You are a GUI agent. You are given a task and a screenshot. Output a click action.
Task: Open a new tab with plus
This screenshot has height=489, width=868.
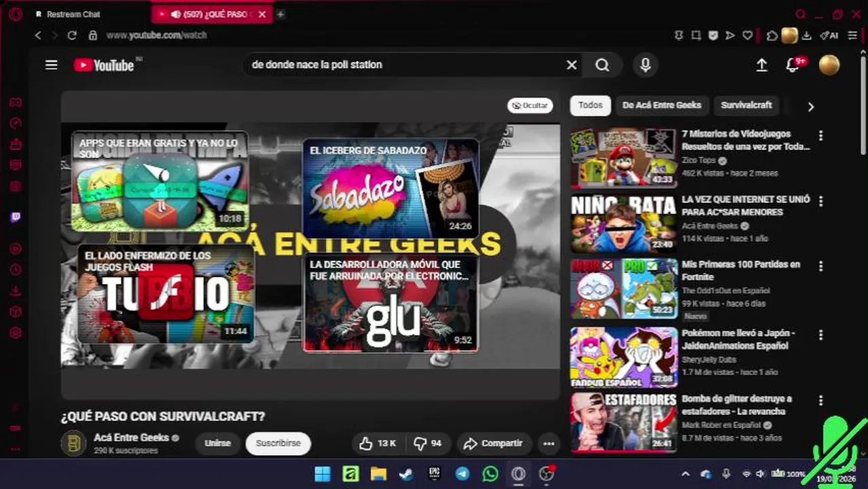point(281,14)
